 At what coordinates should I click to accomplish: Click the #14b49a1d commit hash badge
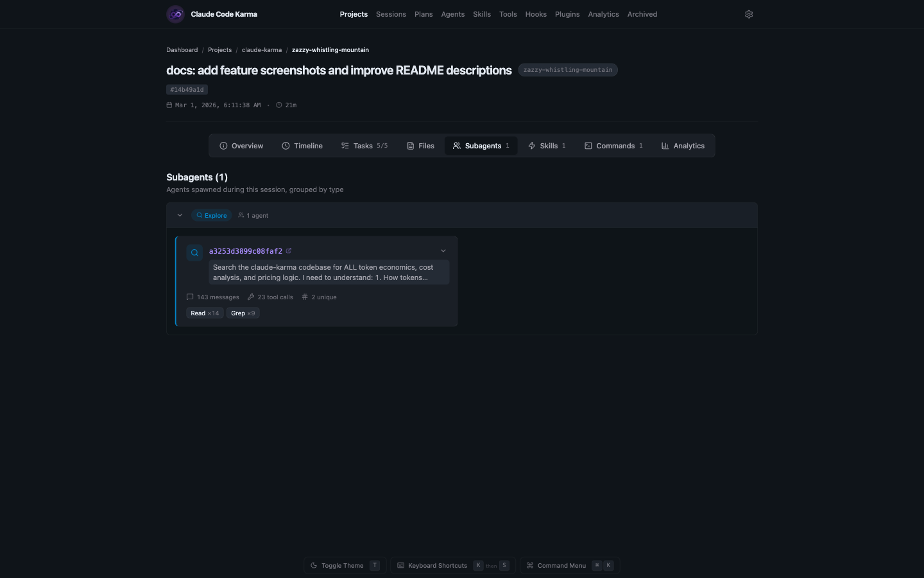[x=187, y=90]
